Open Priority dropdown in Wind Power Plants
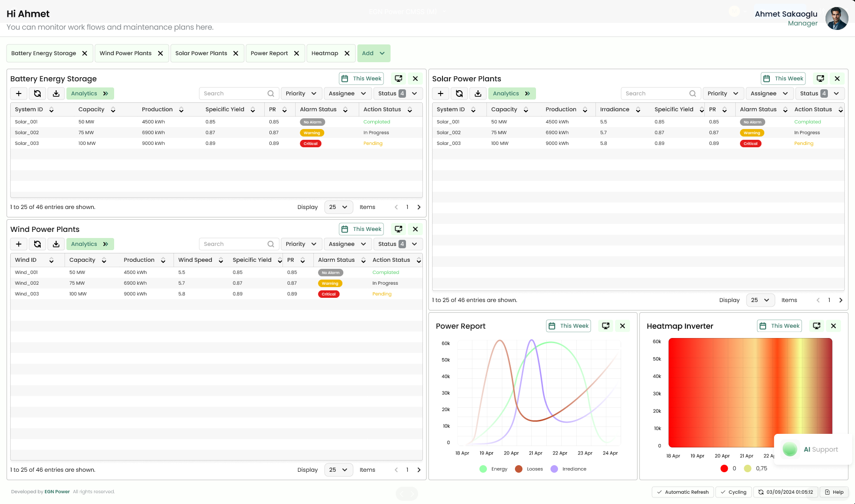This screenshot has width=855, height=504. click(301, 244)
